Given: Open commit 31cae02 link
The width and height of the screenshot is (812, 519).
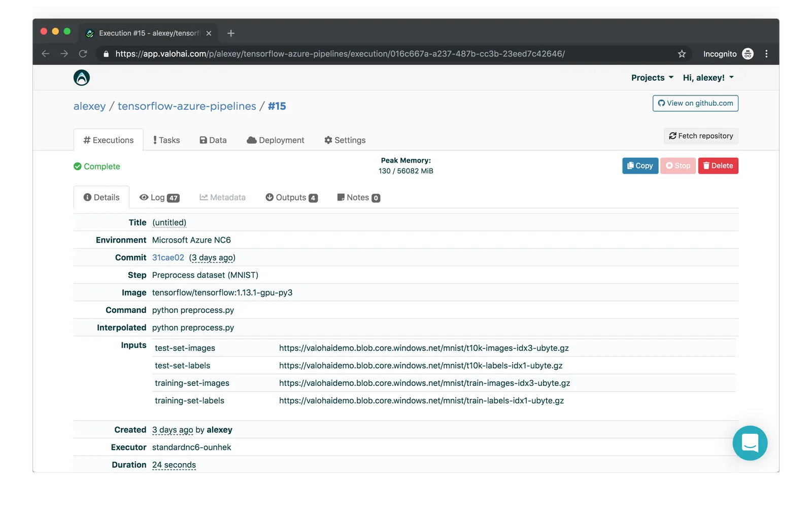Looking at the screenshot, I should click(168, 257).
